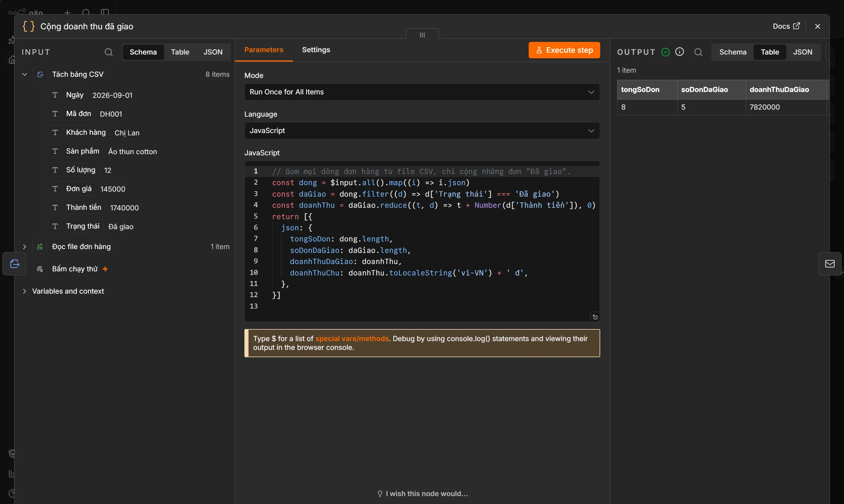
Task: Search the output data with magnifier icon
Action: (x=698, y=52)
